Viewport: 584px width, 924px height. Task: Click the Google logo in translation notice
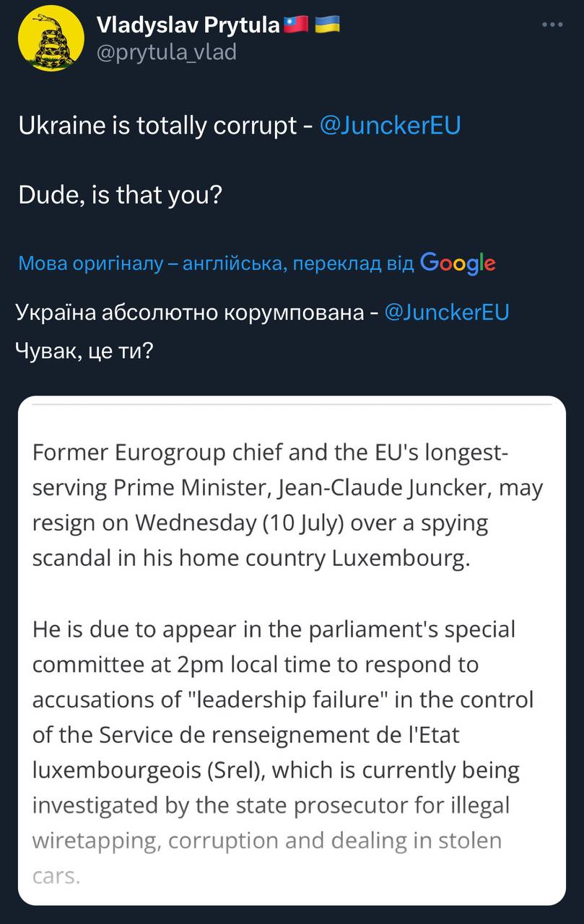click(458, 263)
